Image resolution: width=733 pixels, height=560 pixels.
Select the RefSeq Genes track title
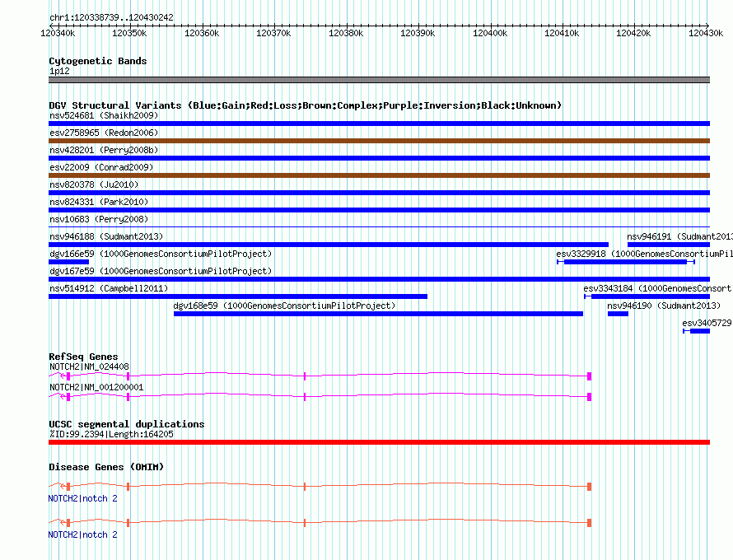(83, 357)
